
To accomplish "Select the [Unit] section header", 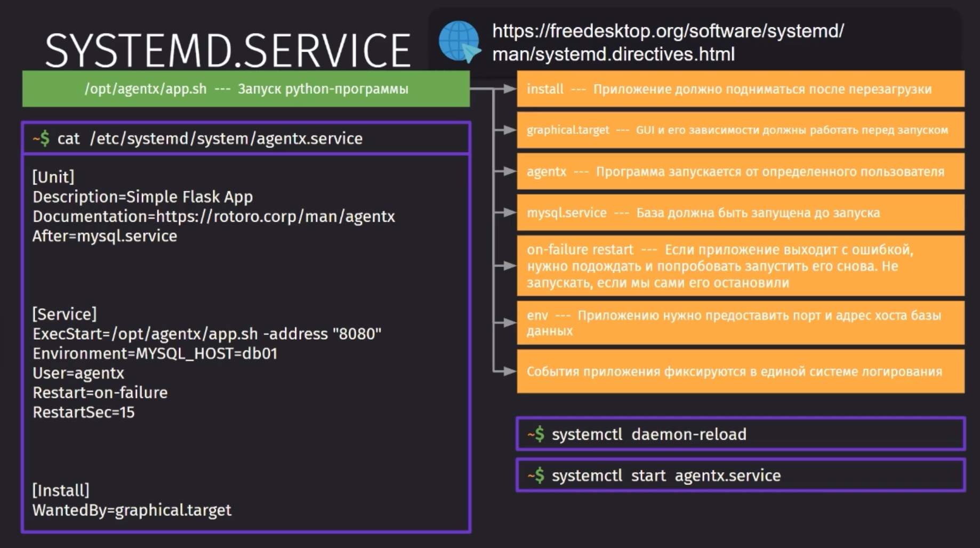I will point(53,177).
